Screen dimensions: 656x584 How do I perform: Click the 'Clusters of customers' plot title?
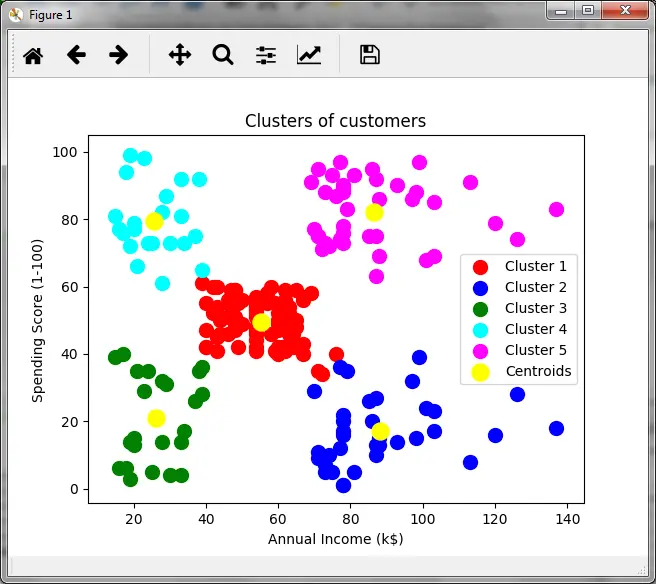tap(335, 121)
